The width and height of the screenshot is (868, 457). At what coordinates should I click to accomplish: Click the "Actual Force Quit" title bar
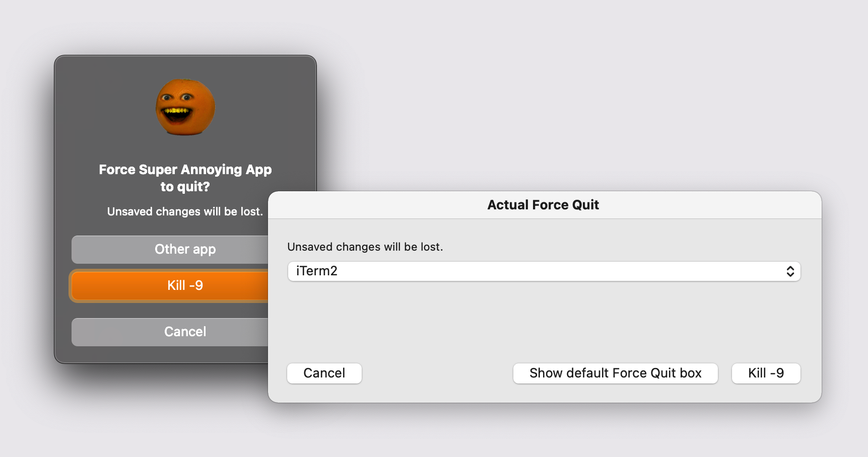click(543, 205)
